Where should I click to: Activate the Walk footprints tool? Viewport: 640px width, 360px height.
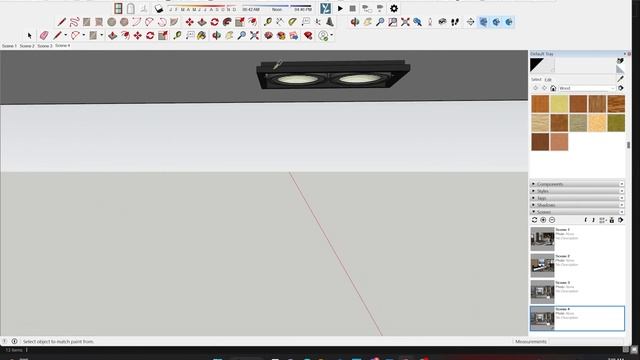(455, 22)
